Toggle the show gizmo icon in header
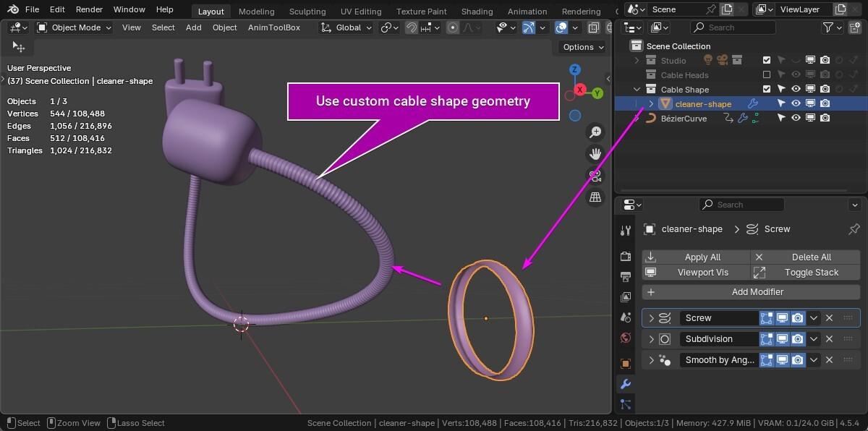This screenshot has height=431, width=868. point(529,27)
